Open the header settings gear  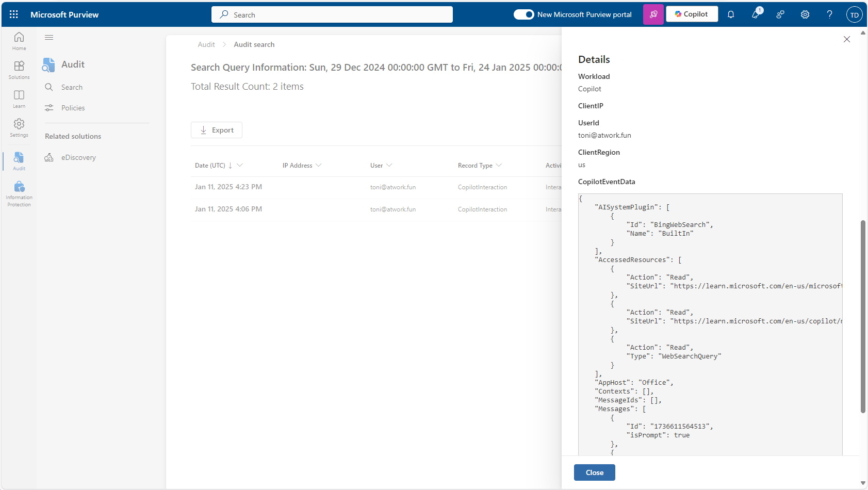(805, 14)
